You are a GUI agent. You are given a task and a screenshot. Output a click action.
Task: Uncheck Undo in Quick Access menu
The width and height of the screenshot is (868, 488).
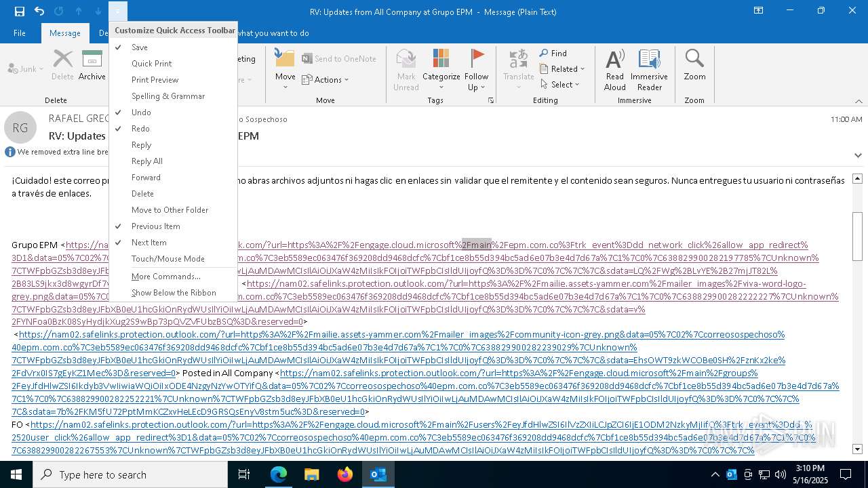(x=174, y=113)
